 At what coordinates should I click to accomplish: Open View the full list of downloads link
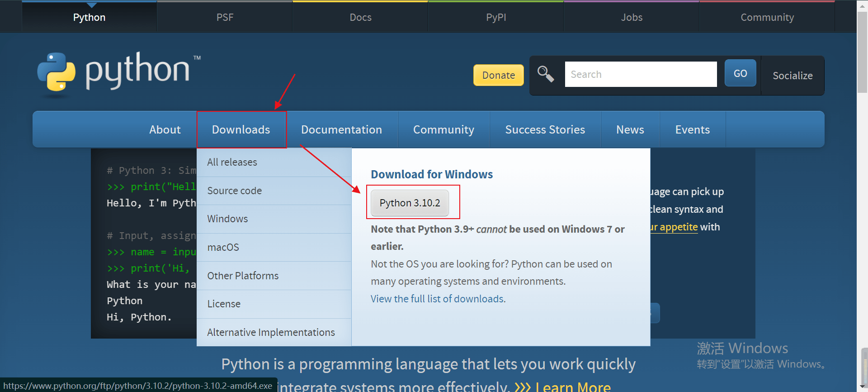point(438,299)
